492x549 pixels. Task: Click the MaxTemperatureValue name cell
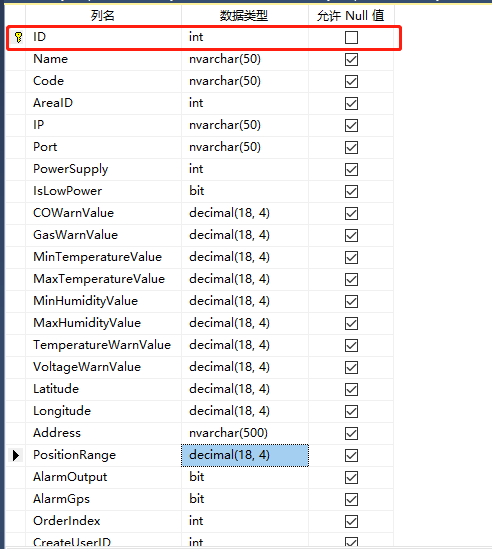point(103,279)
